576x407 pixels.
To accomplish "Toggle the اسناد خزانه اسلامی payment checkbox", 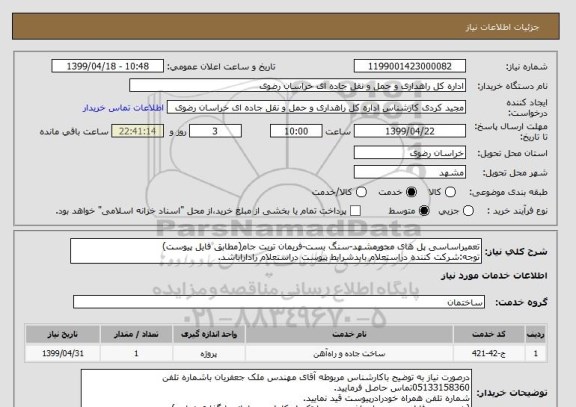I will (x=355, y=211).
